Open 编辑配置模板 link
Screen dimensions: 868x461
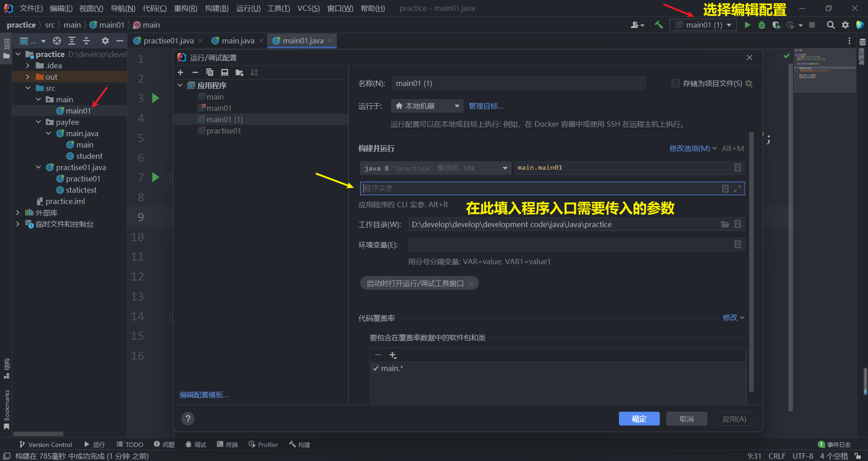pos(203,394)
